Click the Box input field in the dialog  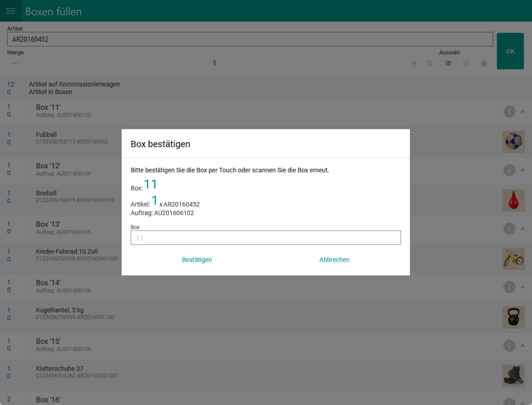pyautogui.click(x=265, y=237)
